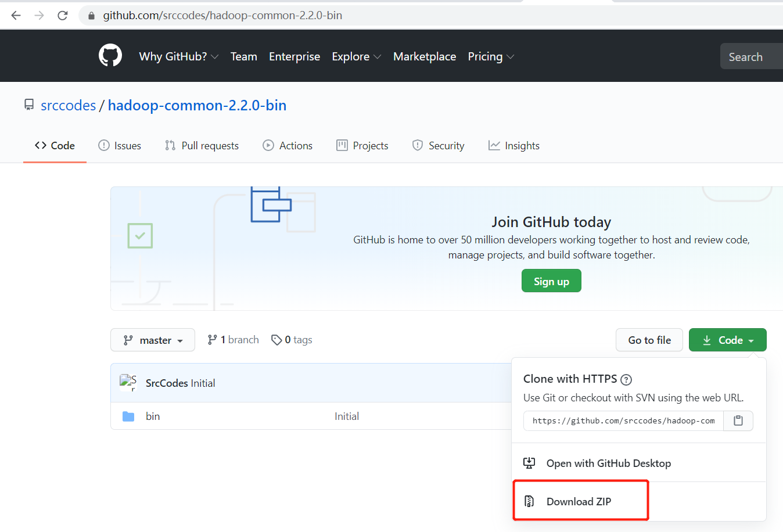Open the master branch selector
Screen dimensions: 783x532
[x=152, y=340]
